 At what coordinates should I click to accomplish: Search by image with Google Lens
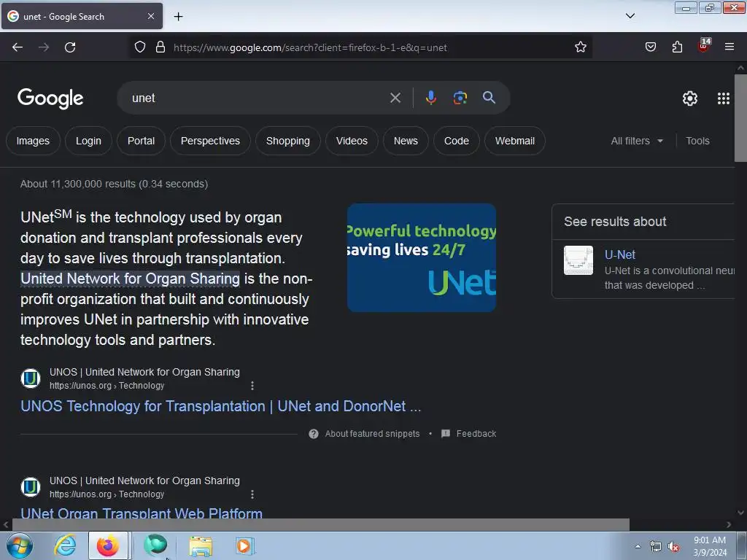[x=460, y=98]
